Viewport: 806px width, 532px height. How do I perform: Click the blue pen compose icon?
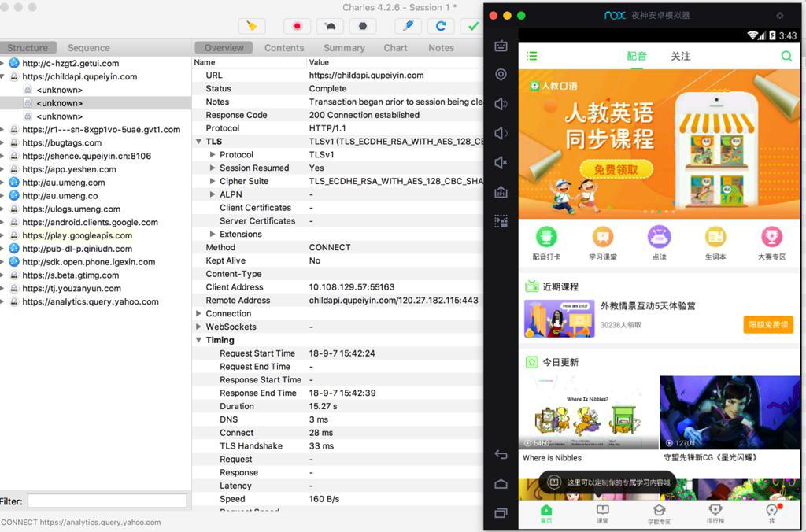[x=409, y=26]
